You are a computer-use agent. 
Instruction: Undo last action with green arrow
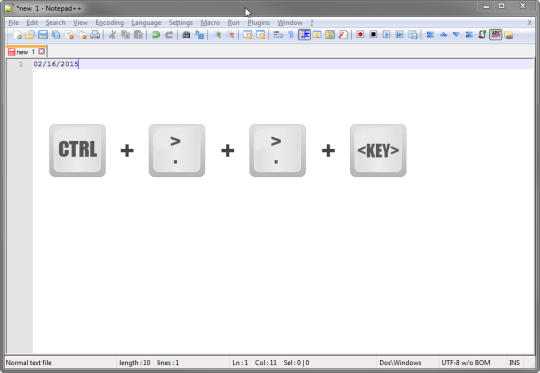click(156, 35)
